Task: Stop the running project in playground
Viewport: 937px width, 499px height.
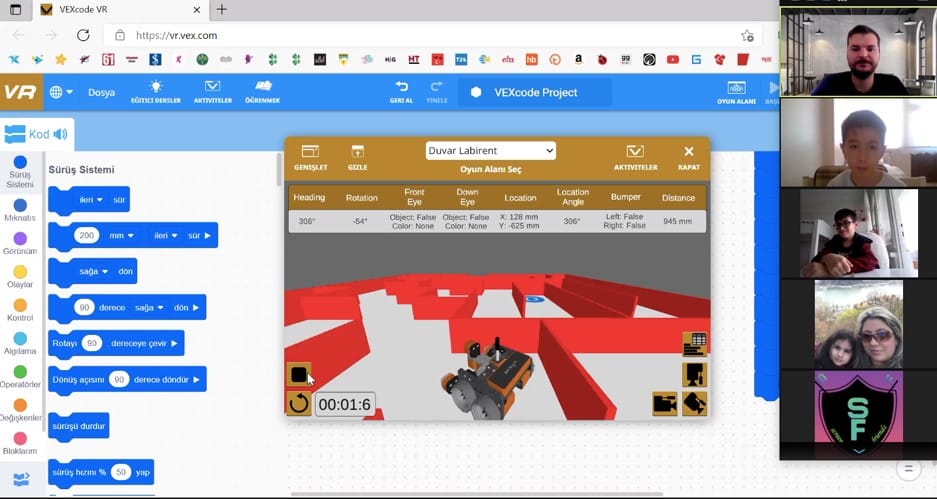Action: (x=298, y=374)
